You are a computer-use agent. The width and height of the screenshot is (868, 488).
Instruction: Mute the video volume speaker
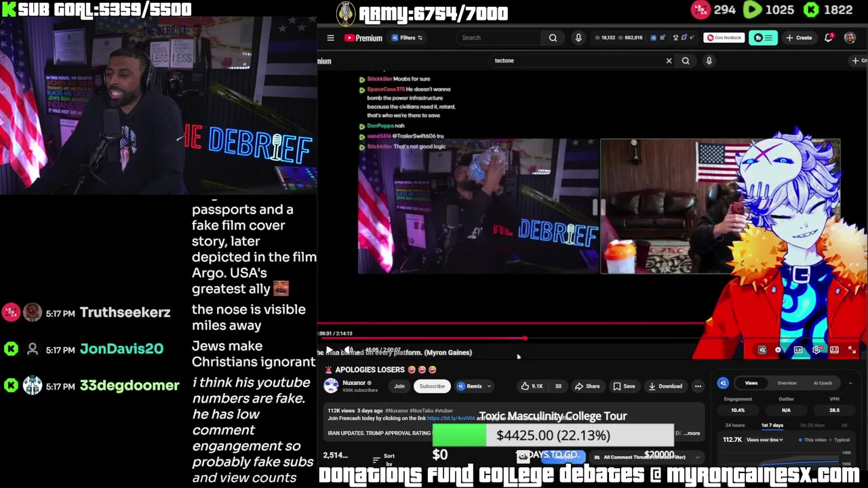click(x=348, y=350)
